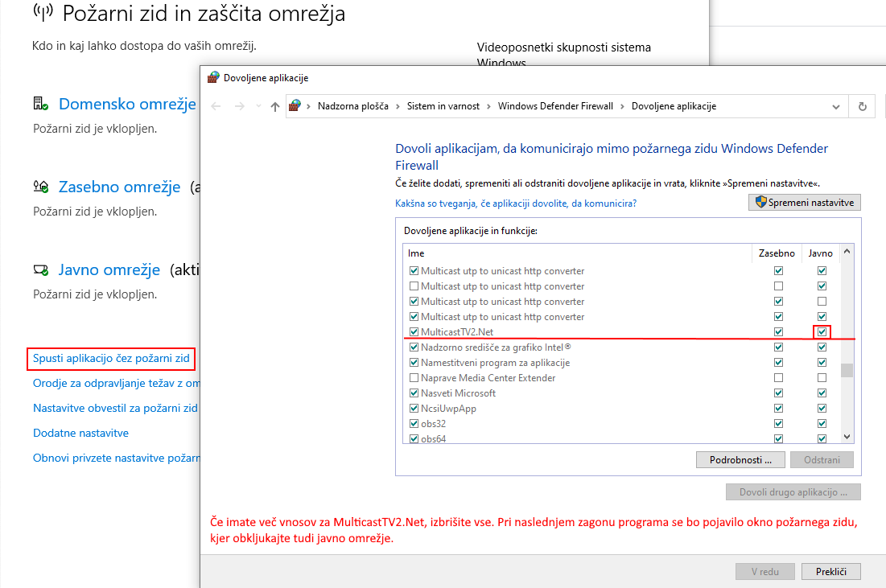This screenshot has width=886, height=588.
Task: Select the MulticastTV2.Net row name
Action: coord(457,332)
